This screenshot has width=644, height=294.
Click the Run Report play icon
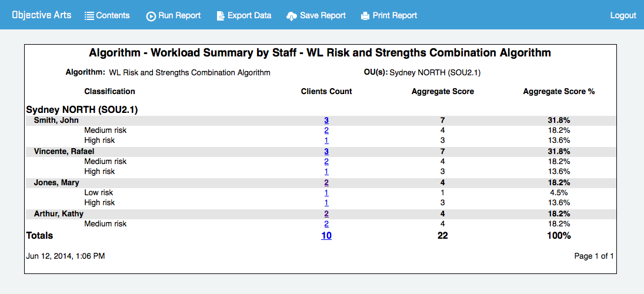(x=151, y=16)
